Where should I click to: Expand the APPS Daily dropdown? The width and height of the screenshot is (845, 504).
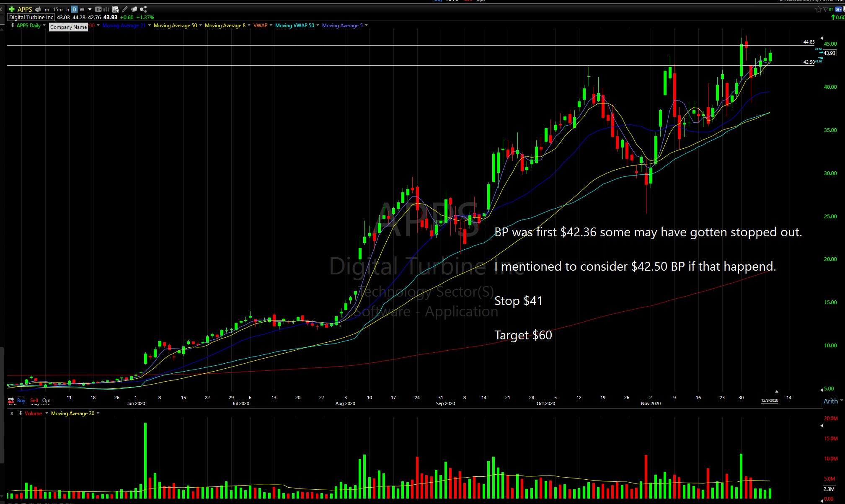click(x=44, y=25)
